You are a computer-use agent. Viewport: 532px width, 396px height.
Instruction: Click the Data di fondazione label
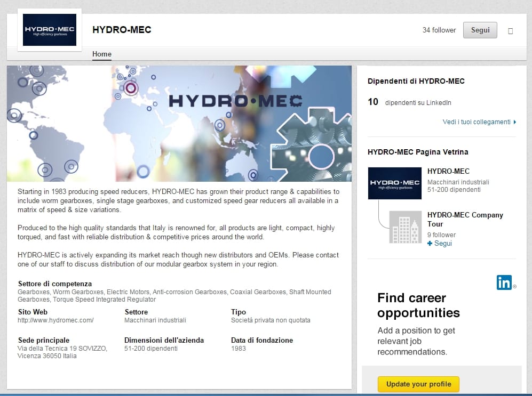click(262, 340)
